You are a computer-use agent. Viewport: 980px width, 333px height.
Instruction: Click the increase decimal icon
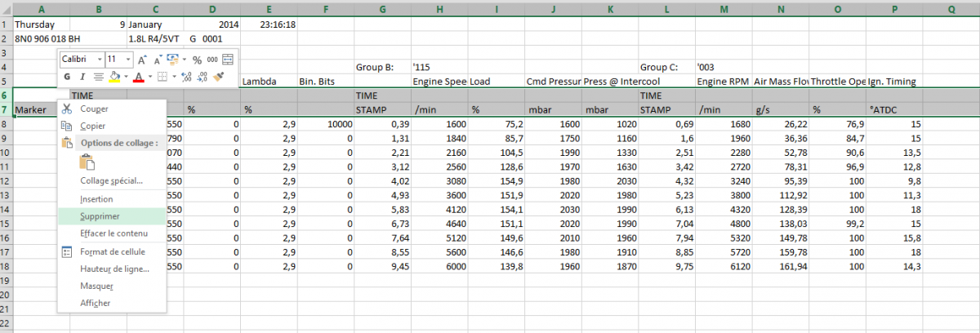point(186,77)
